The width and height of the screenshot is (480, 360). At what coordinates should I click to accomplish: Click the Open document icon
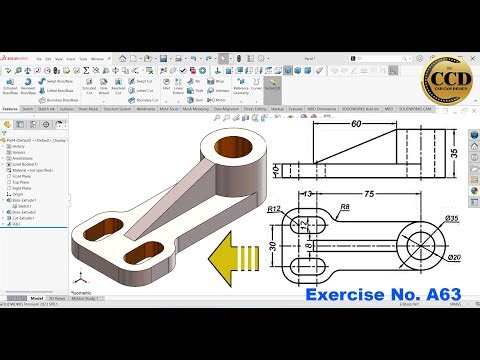(x=148, y=59)
